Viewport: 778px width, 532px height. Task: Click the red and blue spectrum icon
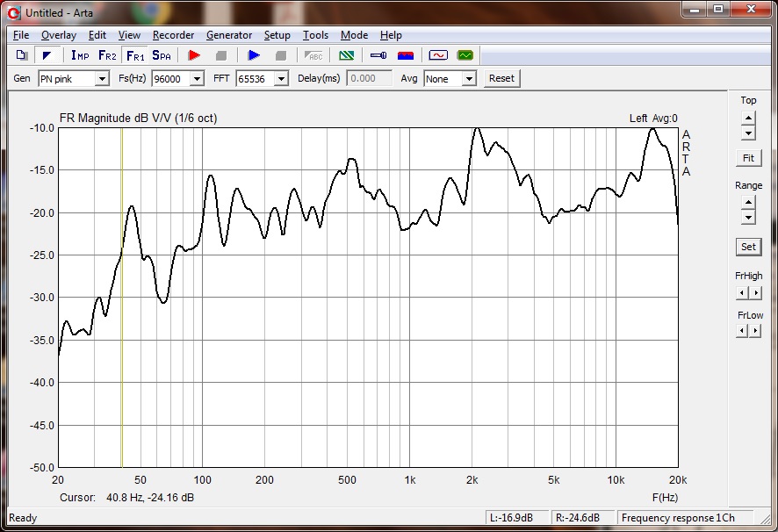[x=406, y=55]
